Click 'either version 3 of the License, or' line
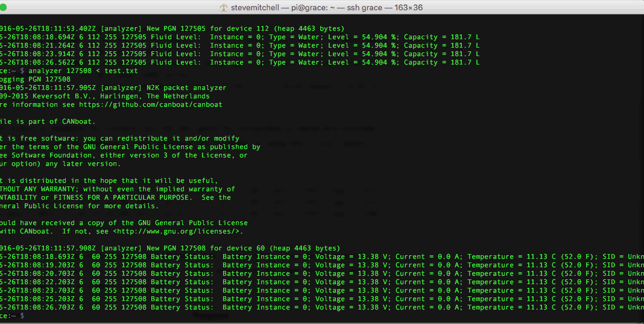This screenshot has height=324, width=644. tap(124, 155)
